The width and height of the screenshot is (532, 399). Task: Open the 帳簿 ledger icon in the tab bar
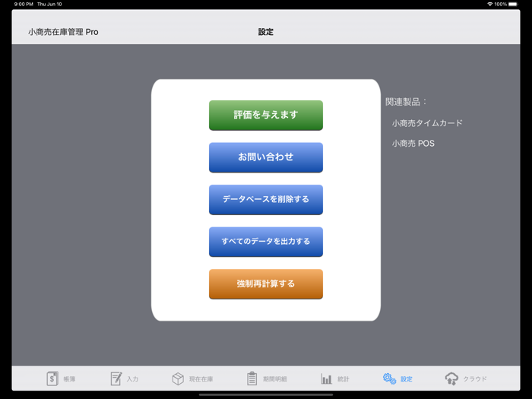pos(52,378)
